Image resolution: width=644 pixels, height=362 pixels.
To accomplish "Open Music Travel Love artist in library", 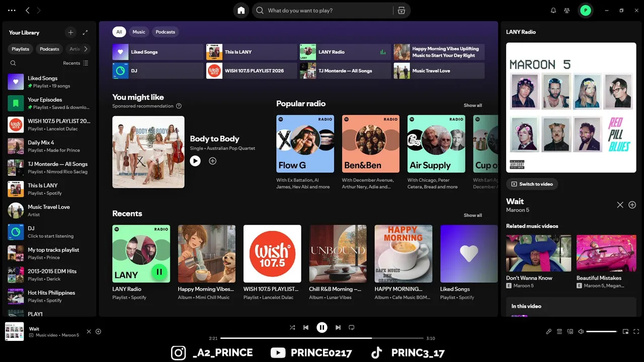I will pos(49,210).
